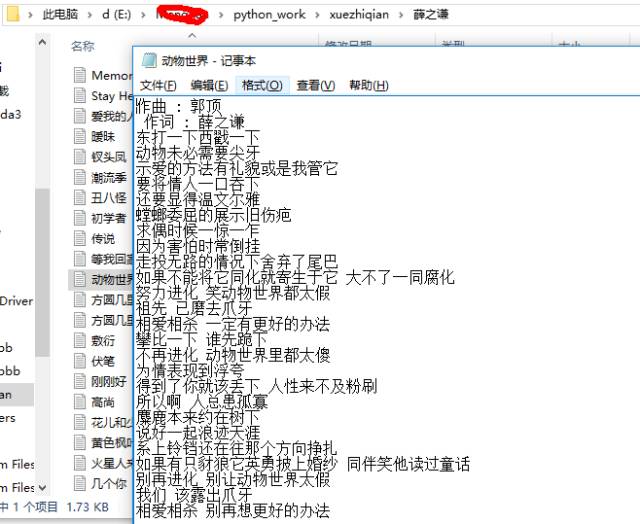This screenshot has width=640, height=524.
Task: Expand the chevron after 此电脑 in address bar
Action: point(90,15)
